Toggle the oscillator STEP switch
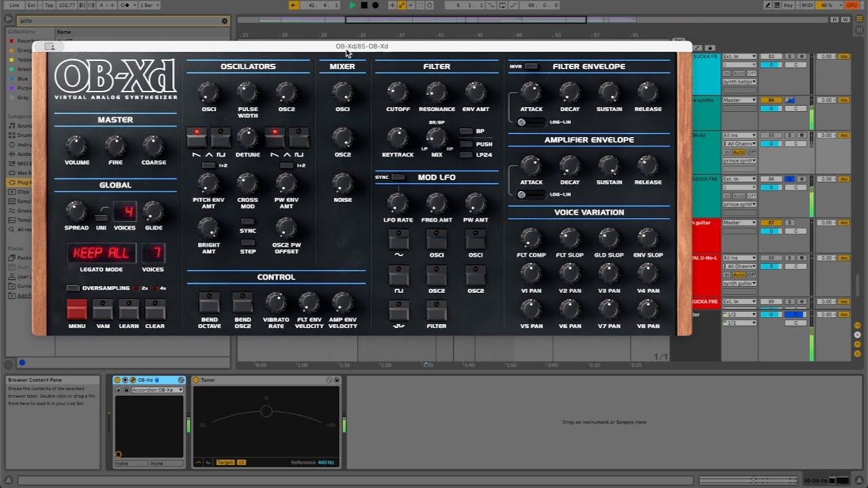Image resolution: width=868 pixels, height=488 pixels. [248, 243]
